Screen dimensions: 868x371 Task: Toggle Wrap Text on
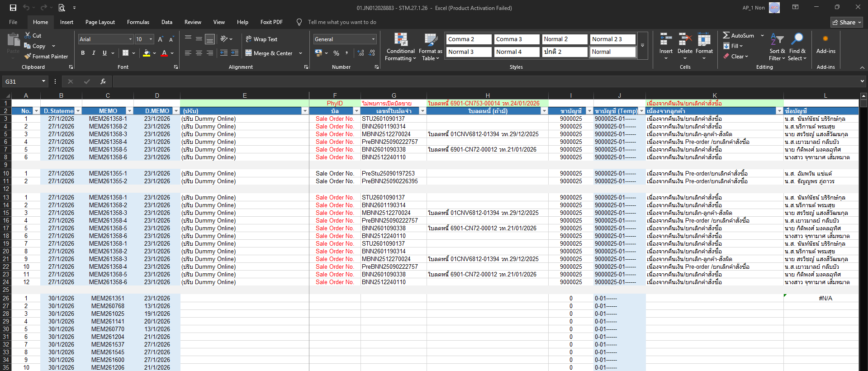pos(261,39)
